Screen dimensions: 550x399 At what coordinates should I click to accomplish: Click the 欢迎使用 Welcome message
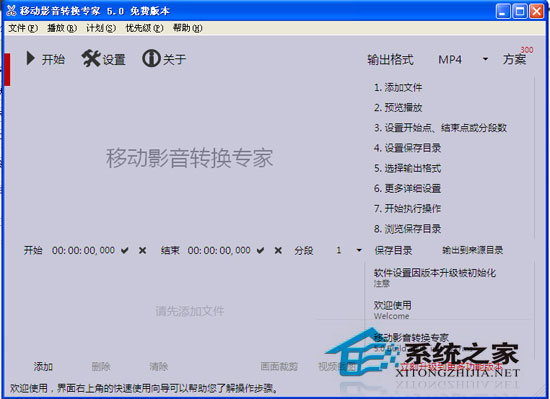pyautogui.click(x=393, y=310)
